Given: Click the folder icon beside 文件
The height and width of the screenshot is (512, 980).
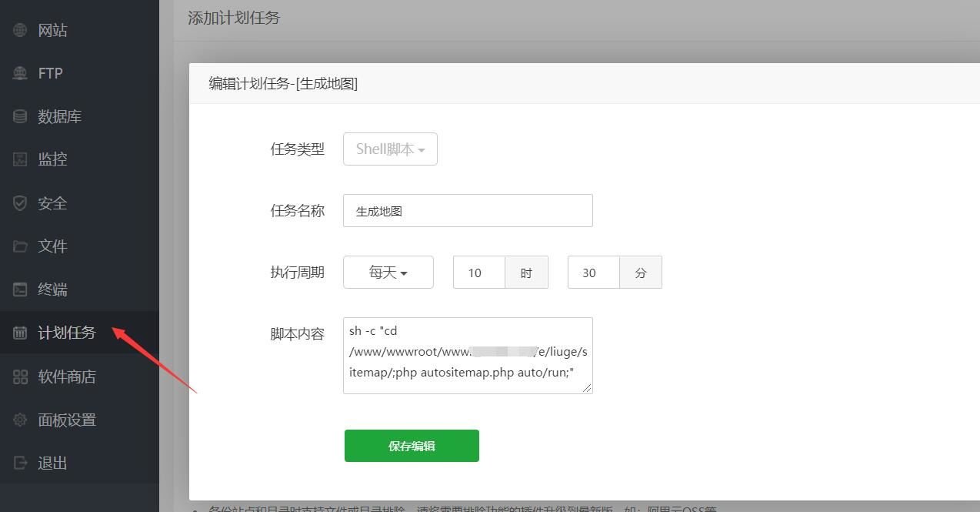Looking at the screenshot, I should coord(21,246).
